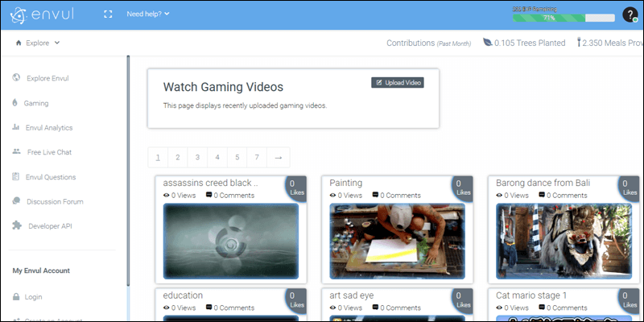Click the likes badge on assassins creed card
Viewport: 644px width, 322px height.
click(x=296, y=188)
